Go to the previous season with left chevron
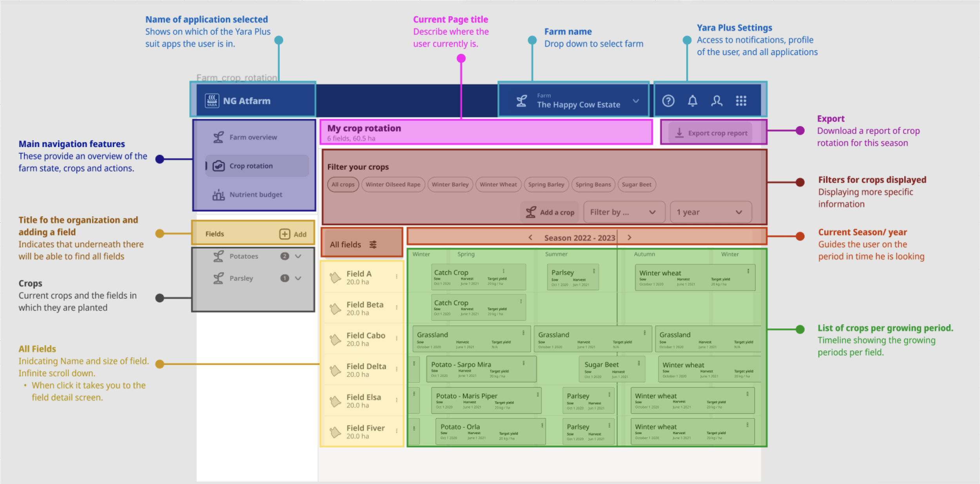Screen dimensions: 980x484 (x=530, y=237)
